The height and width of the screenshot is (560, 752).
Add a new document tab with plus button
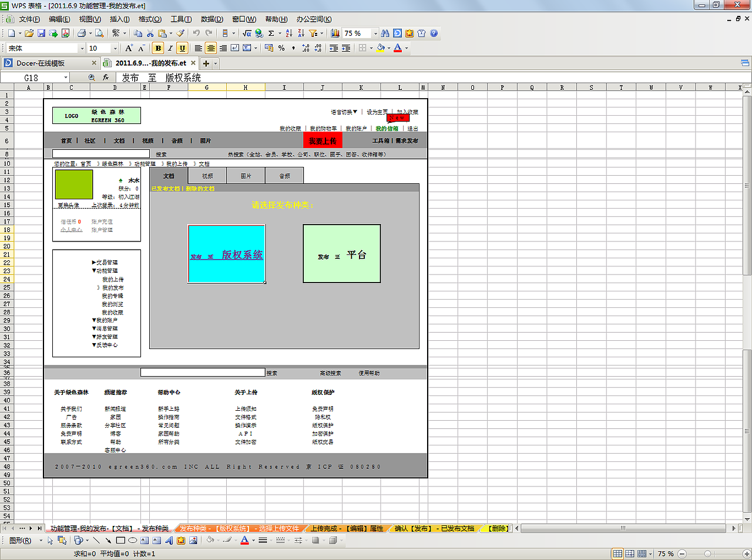[206, 63]
